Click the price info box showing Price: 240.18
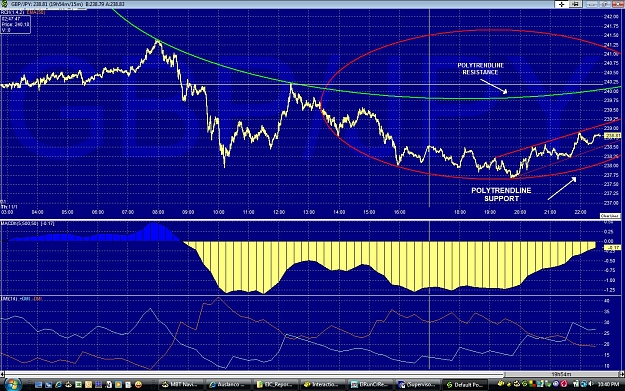The image size is (625, 391). 15,24
